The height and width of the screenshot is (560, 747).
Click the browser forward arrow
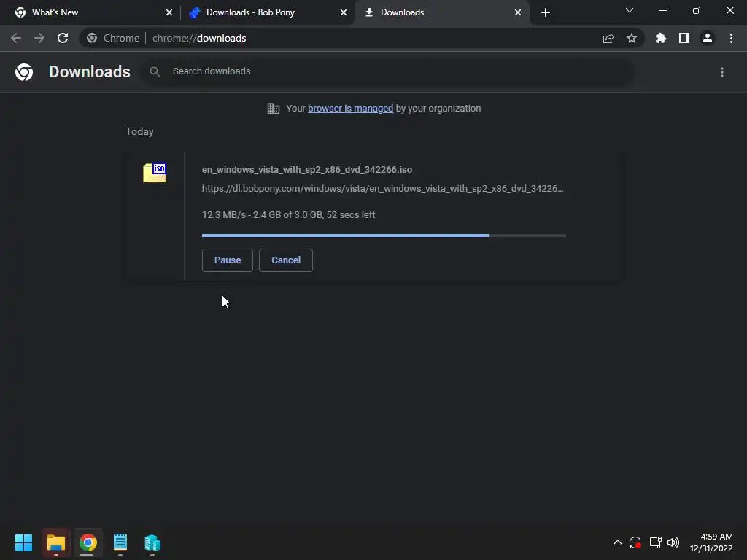tap(39, 38)
